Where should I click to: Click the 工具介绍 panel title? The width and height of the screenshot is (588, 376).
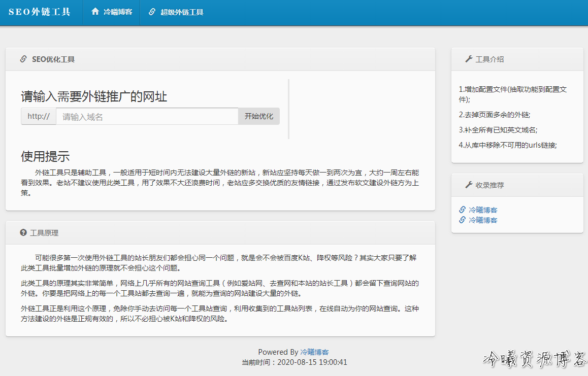click(x=489, y=59)
